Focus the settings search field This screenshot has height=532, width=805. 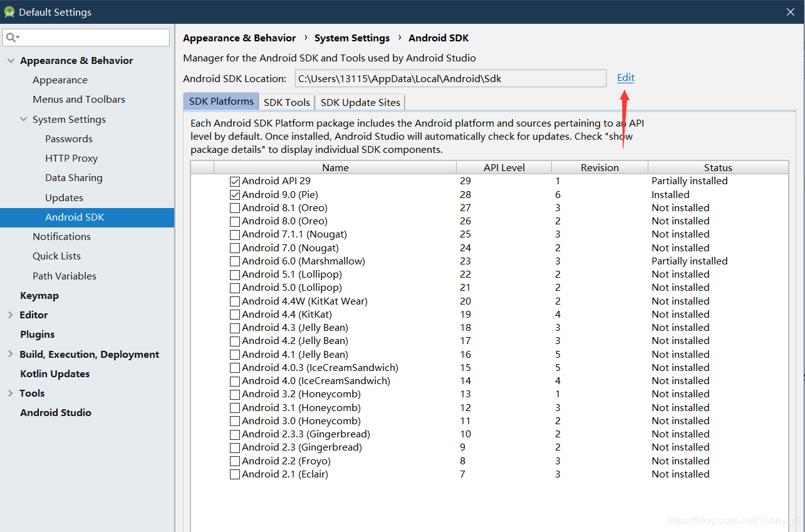click(x=86, y=38)
